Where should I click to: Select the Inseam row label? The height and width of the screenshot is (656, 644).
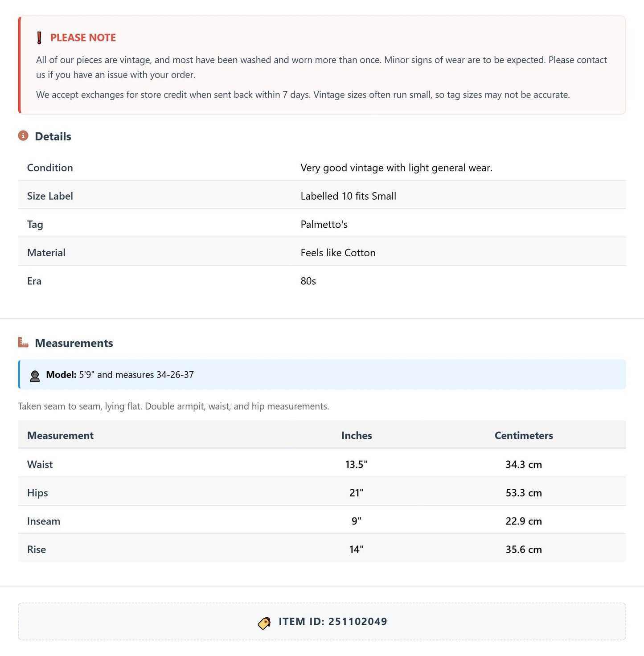[44, 521]
